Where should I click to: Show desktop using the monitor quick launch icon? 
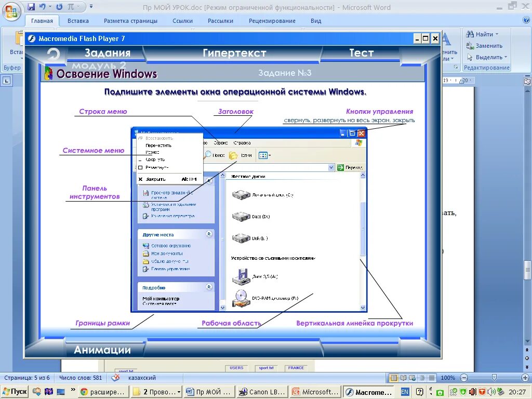pos(61,392)
